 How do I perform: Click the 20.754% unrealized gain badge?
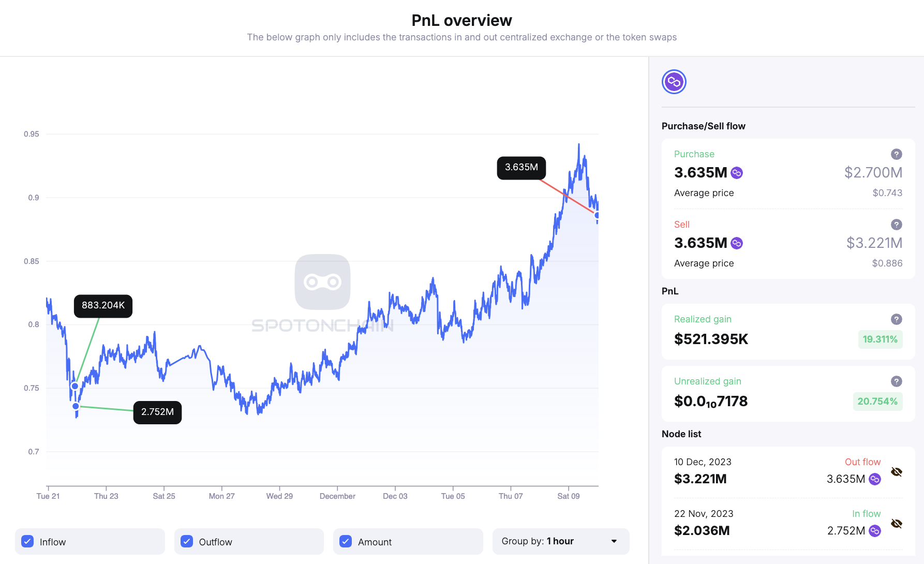(x=877, y=402)
